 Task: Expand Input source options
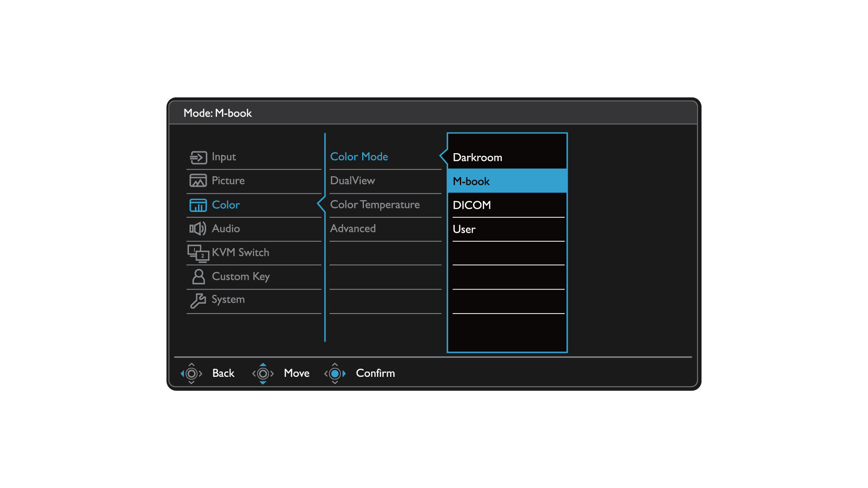223,156
